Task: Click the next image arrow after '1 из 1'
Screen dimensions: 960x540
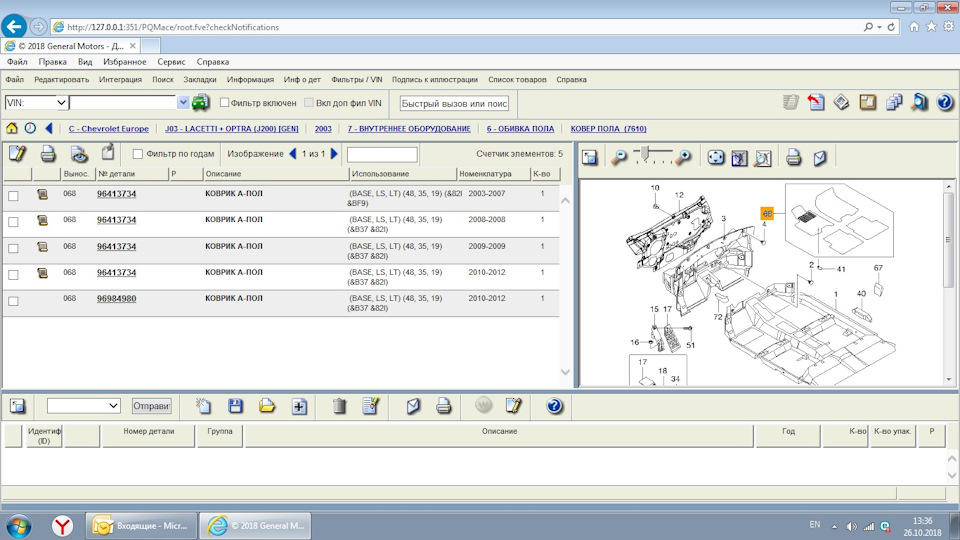Action: 334,154
